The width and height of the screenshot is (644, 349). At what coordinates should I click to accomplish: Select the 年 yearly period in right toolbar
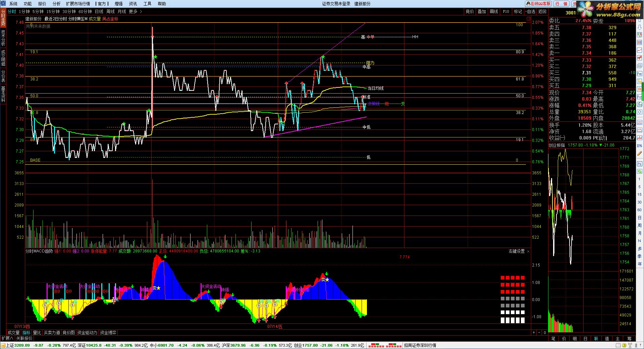[x=640, y=264]
